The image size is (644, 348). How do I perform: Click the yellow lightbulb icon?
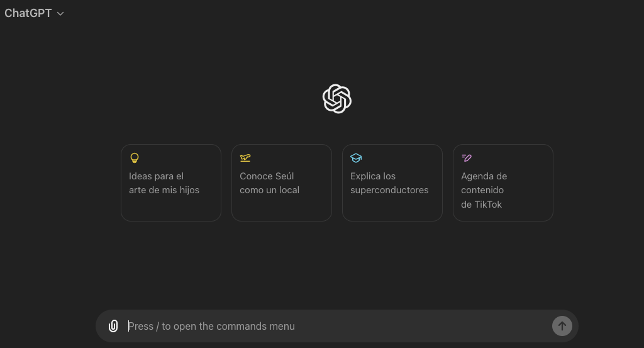click(x=135, y=158)
